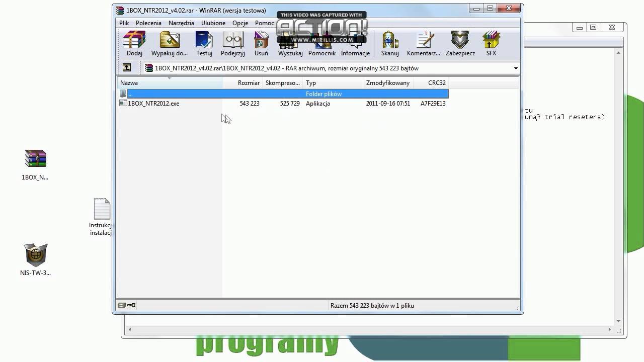Click the WinRAR title bar app icon
The image size is (644, 362).
point(120,10)
